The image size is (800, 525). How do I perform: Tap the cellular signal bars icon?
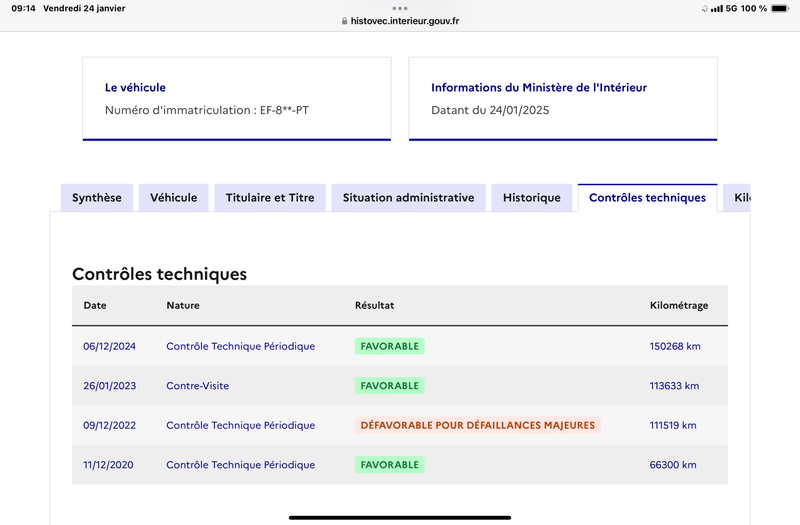point(717,8)
